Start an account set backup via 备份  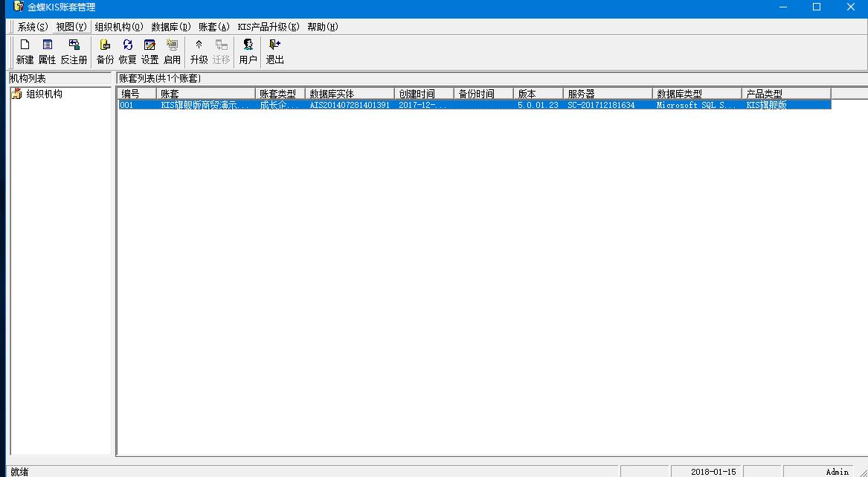(105, 52)
